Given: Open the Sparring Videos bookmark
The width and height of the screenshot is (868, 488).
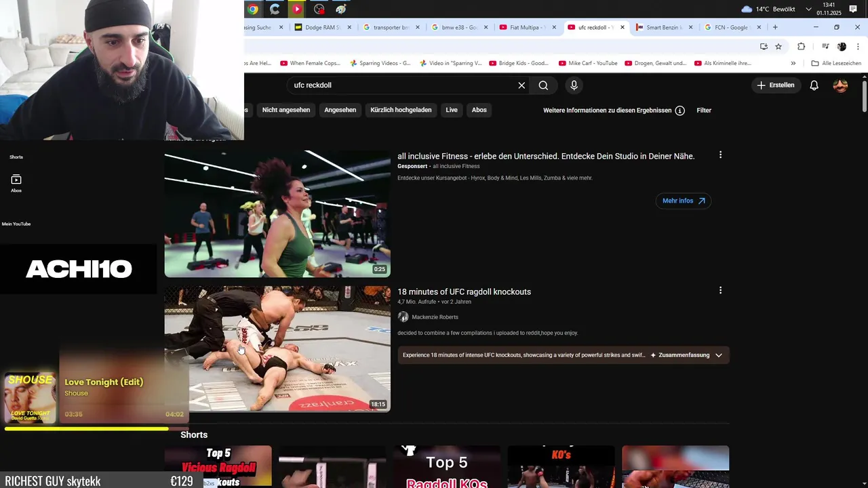Looking at the screenshot, I should tap(380, 63).
